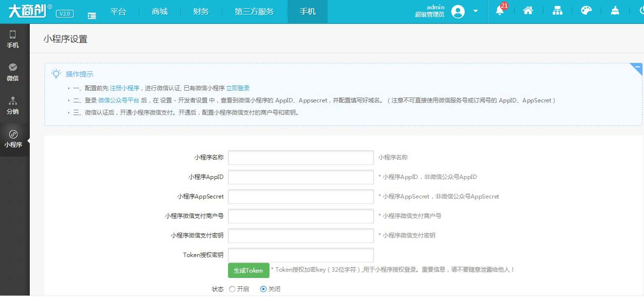Open 分销 in the left sidebar
The image size is (644, 298).
click(13, 105)
